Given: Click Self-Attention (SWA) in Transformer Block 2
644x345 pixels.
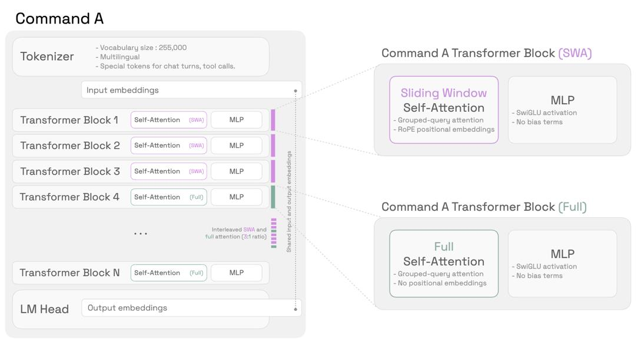Looking at the screenshot, I should (x=168, y=145).
